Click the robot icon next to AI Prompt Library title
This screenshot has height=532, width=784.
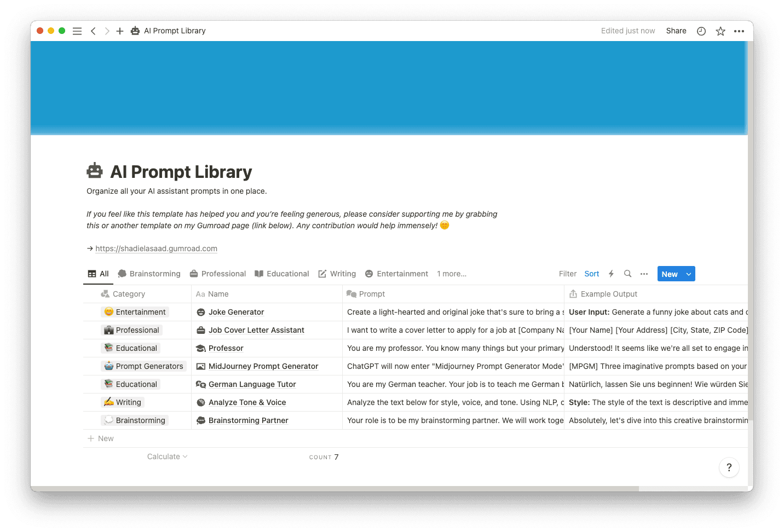click(x=95, y=170)
